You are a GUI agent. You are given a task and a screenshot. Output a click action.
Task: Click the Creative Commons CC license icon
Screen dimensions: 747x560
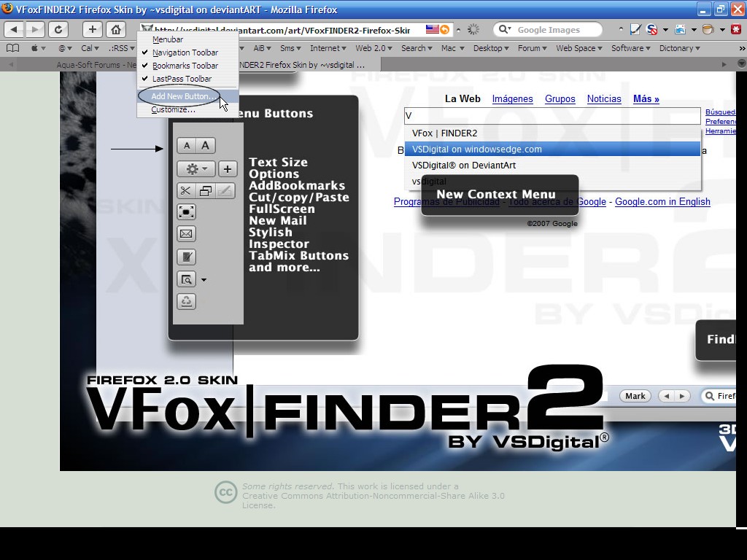point(226,492)
